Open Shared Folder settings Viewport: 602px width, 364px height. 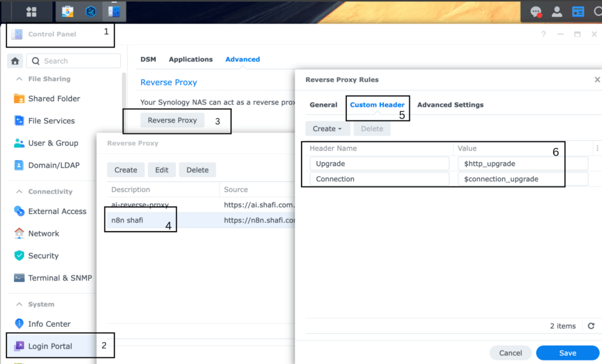tap(54, 99)
